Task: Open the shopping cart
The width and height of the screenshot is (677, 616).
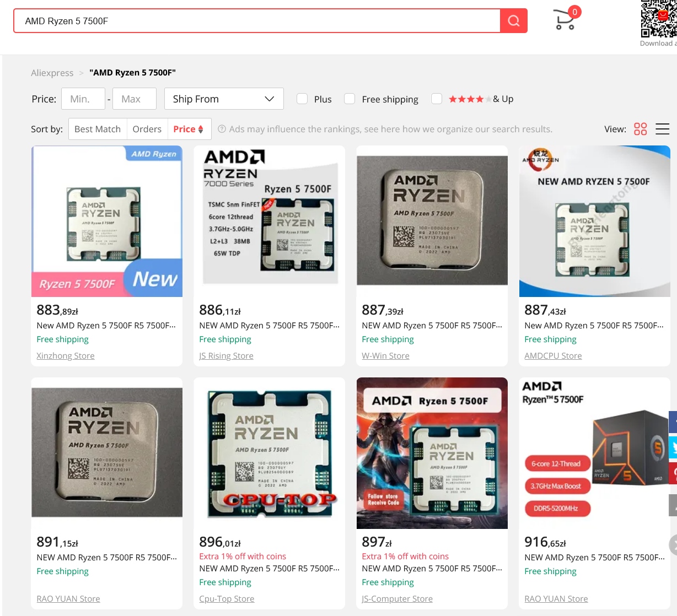Action: (x=565, y=20)
